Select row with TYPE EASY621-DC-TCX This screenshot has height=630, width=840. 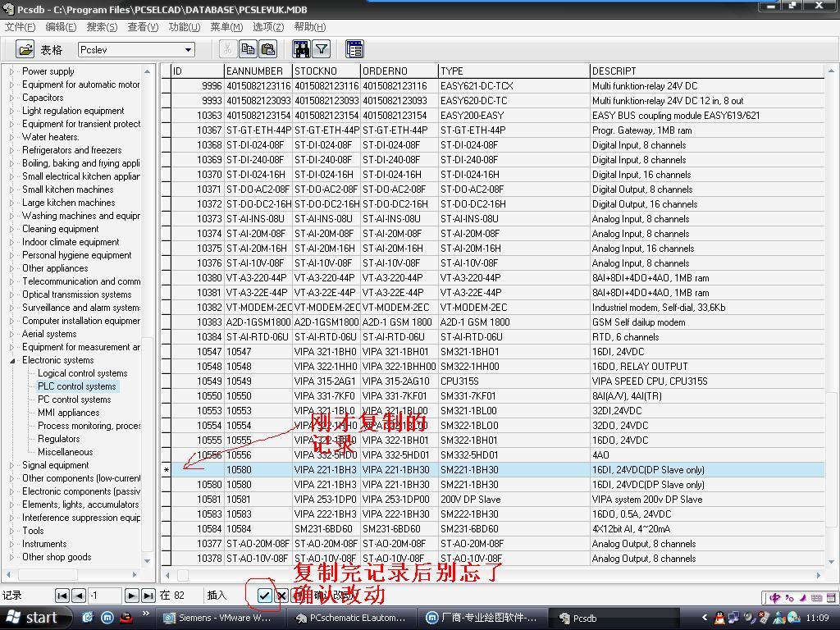click(498, 85)
